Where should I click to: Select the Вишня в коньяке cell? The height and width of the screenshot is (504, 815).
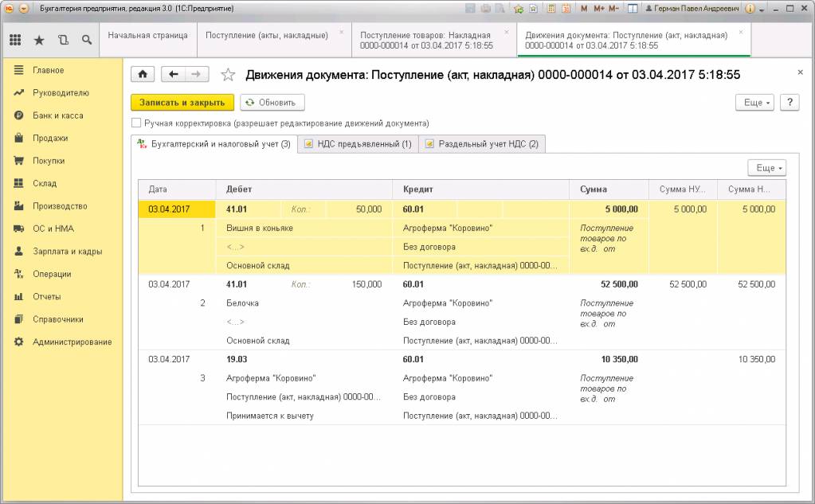(304, 228)
